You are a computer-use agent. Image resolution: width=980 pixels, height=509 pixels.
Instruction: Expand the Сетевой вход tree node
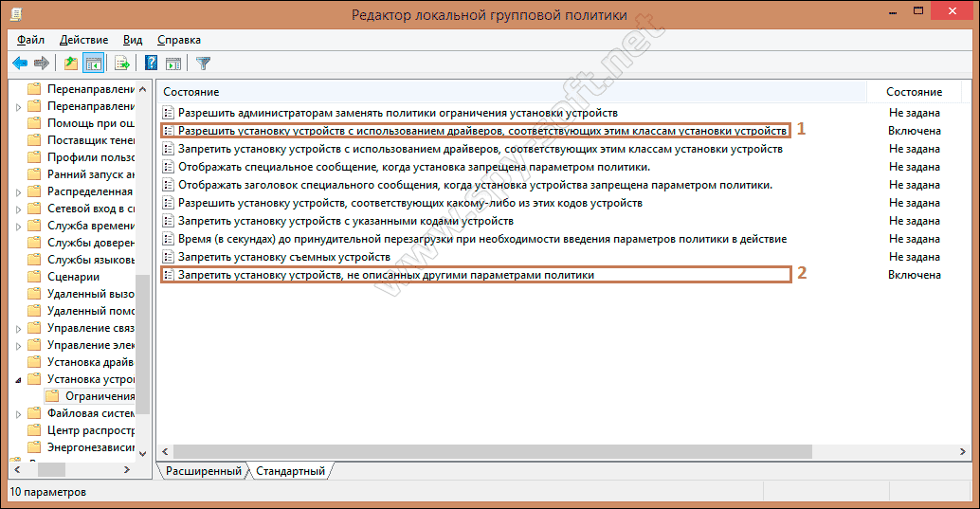[x=18, y=209]
